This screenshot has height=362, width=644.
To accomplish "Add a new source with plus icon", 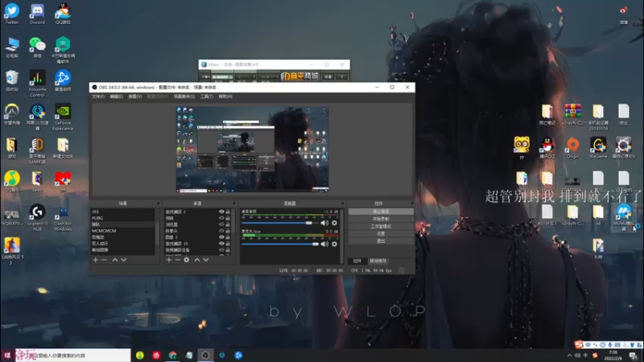I will (x=169, y=260).
